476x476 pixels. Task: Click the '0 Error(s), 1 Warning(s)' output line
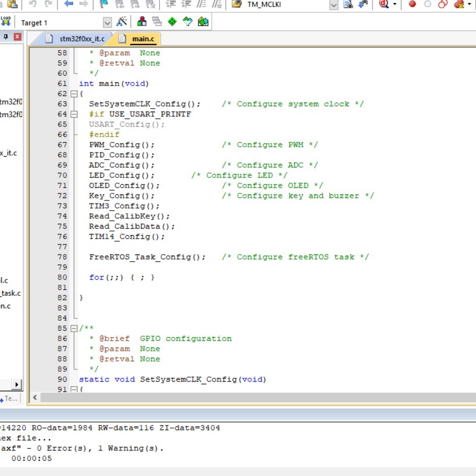coord(100,448)
